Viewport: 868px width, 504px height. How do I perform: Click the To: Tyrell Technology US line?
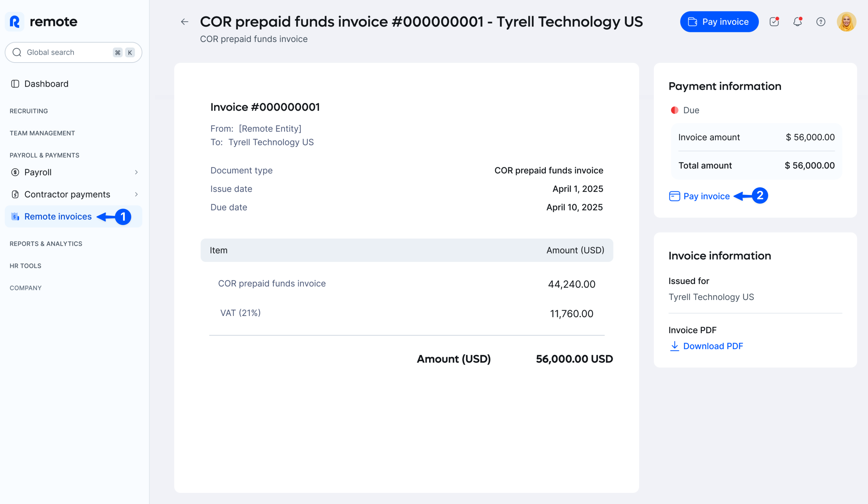point(262,142)
